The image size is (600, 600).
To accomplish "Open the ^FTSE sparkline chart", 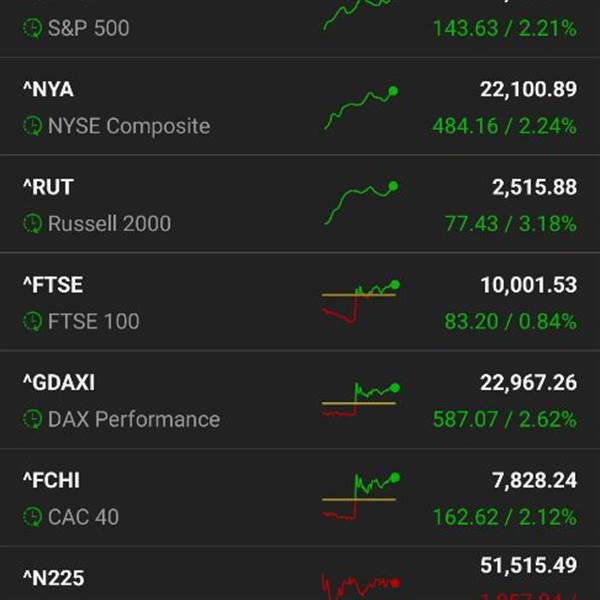I will click(x=360, y=302).
